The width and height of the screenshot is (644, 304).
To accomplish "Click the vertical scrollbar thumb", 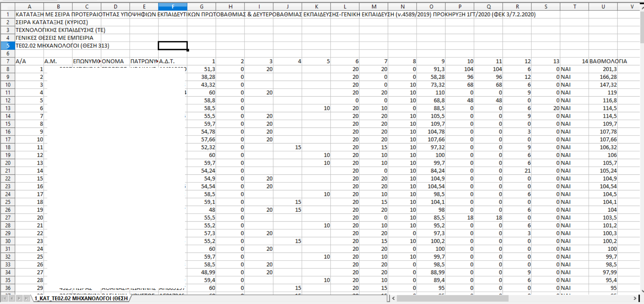I will point(642,24).
